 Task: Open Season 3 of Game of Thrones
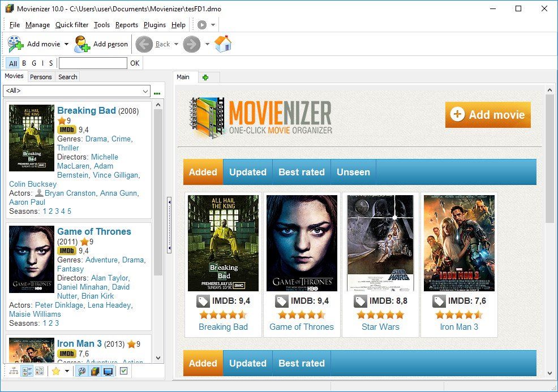[x=57, y=324]
